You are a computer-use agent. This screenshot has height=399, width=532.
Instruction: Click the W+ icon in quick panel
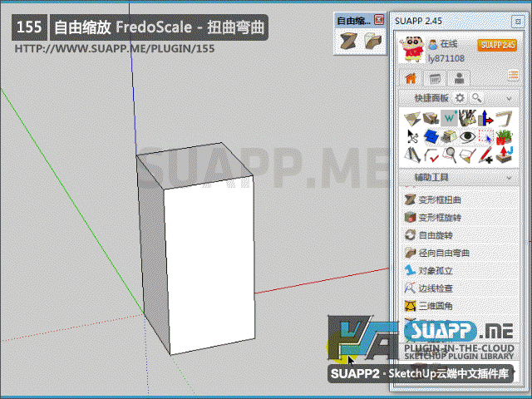tap(449, 119)
